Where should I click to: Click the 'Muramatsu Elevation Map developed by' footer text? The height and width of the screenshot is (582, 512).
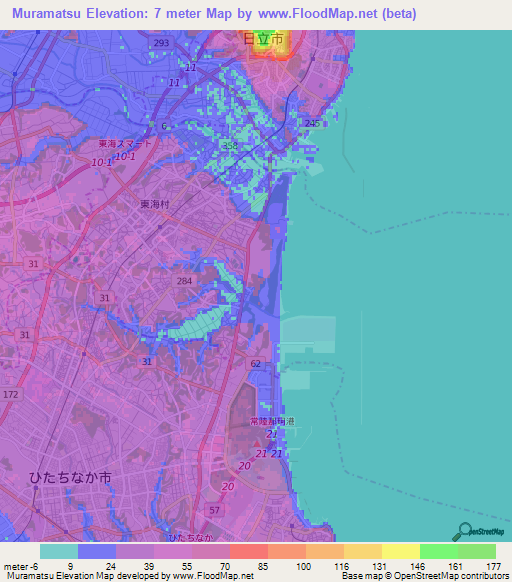pyautogui.click(x=88, y=576)
